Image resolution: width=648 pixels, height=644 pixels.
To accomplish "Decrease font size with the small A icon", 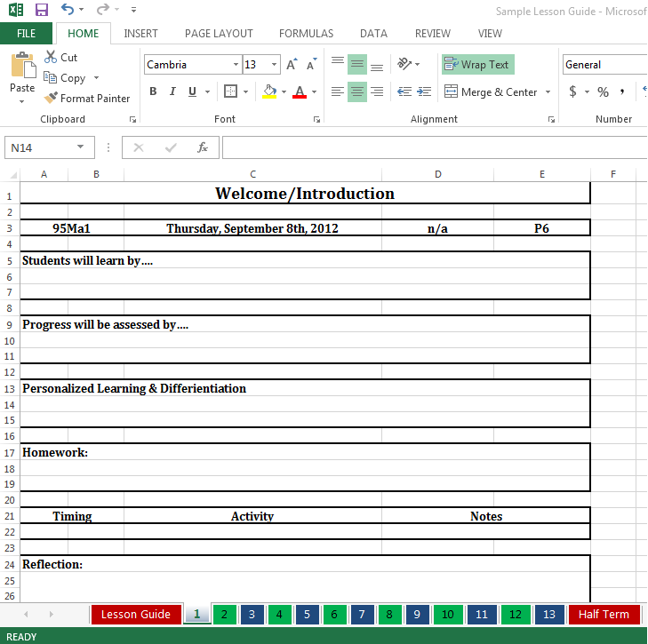I will pyautogui.click(x=312, y=65).
